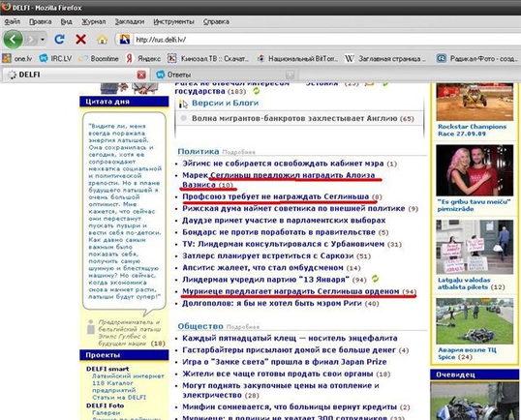The image size is (521, 420).
Task: Open article about migrants flooding England
Action: pyautogui.click(x=294, y=118)
